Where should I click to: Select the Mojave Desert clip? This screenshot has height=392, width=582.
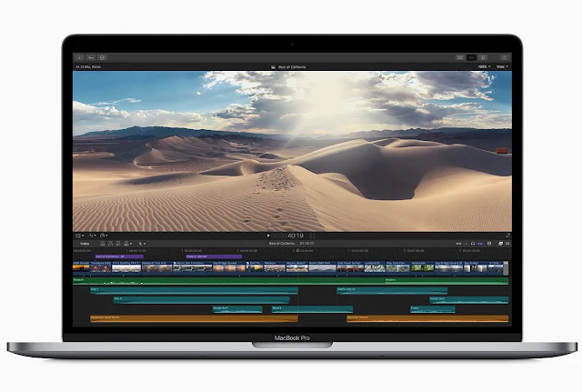tap(297, 266)
